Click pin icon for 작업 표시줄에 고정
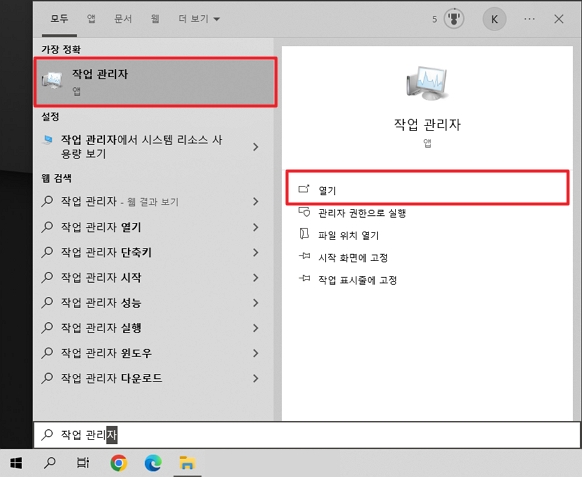582x477 pixels. 304,278
